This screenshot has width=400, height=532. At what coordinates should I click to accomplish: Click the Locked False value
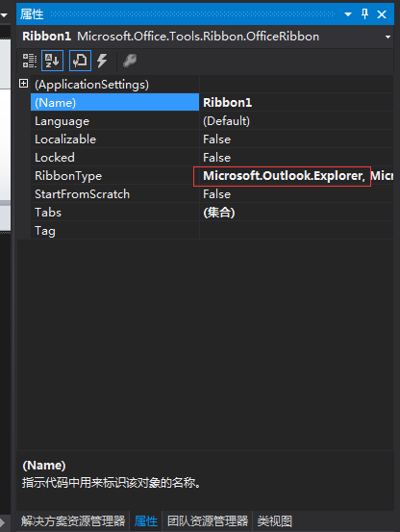(296, 158)
